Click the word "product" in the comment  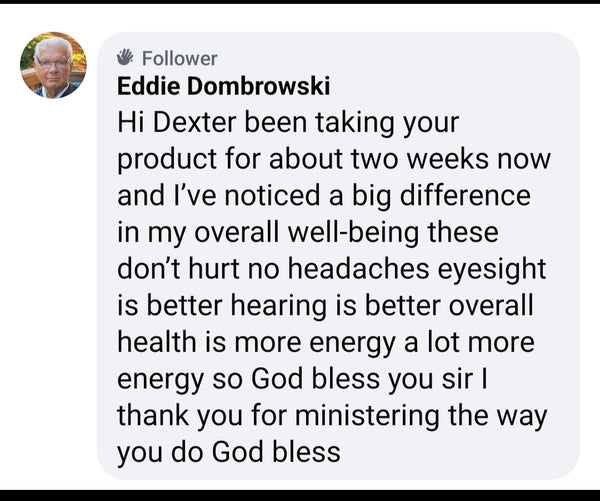[x=164, y=160]
